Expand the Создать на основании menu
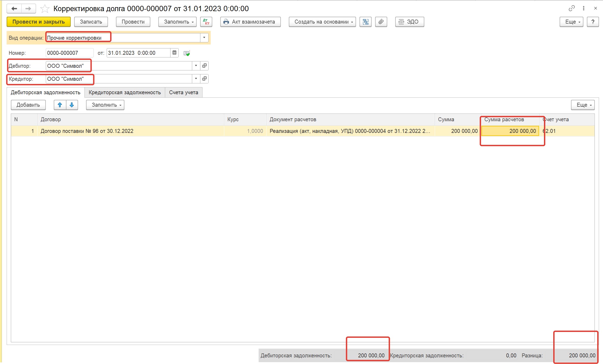Screen dimensions: 603x364 [x=322, y=22]
